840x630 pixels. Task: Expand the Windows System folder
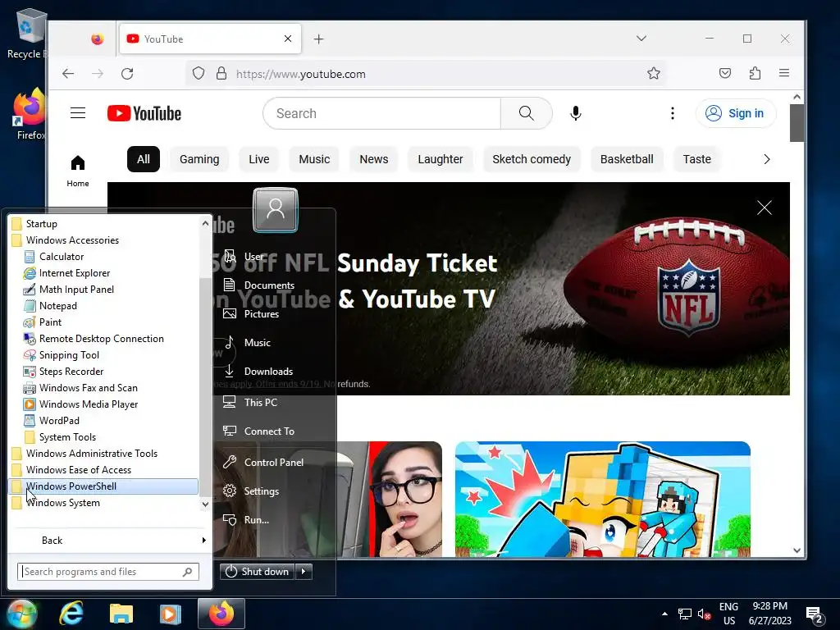click(56, 503)
